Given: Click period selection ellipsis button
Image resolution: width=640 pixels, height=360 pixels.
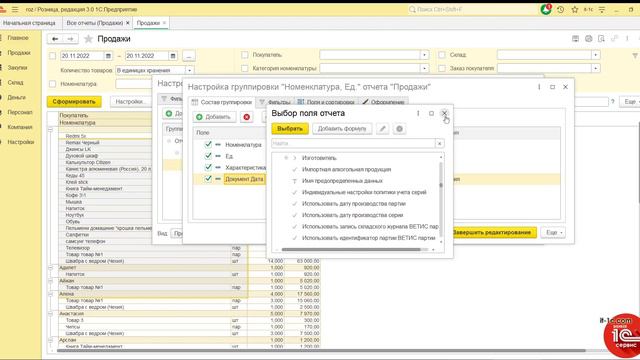Looking at the screenshot, I should [189, 56].
